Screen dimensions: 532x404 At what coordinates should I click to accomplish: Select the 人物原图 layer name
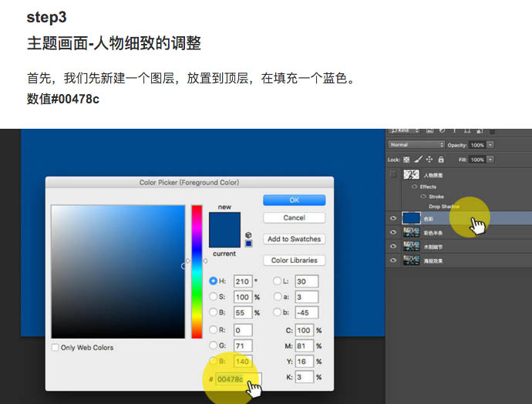point(433,175)
